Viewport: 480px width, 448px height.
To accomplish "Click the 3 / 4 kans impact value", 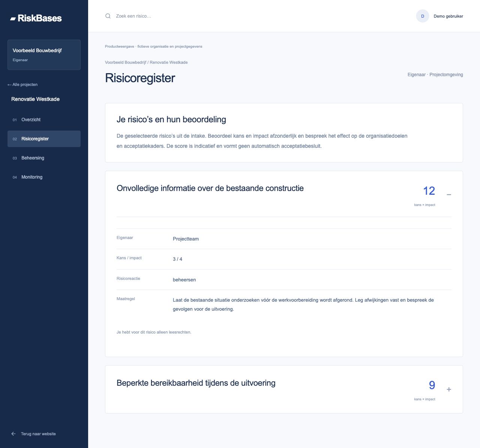I will pyautogui.click(x=177, y=259).
